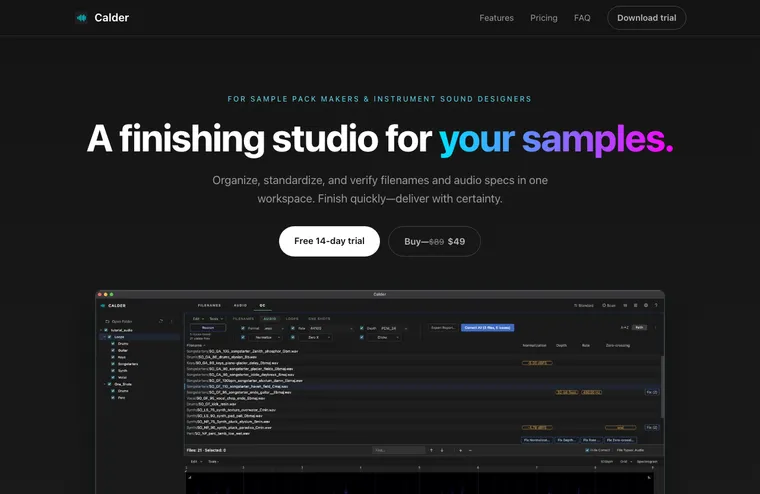Toggle the Normalize checkbox
This screenshot has width=760, height=494.
243,337
